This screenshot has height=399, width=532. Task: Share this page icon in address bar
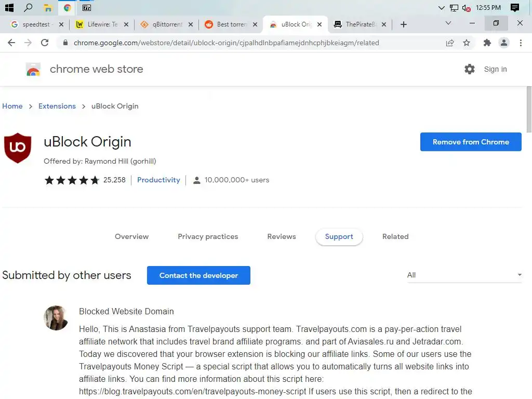click(x=450, y=43)
